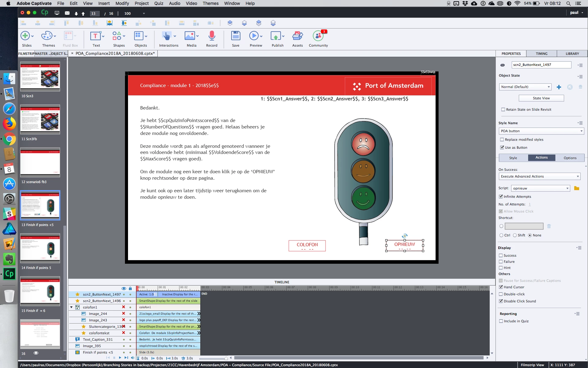The height and width of the screenshot is (368, 588).
Task: Click the Save floppy disk icon
Action: click(236, 36)
